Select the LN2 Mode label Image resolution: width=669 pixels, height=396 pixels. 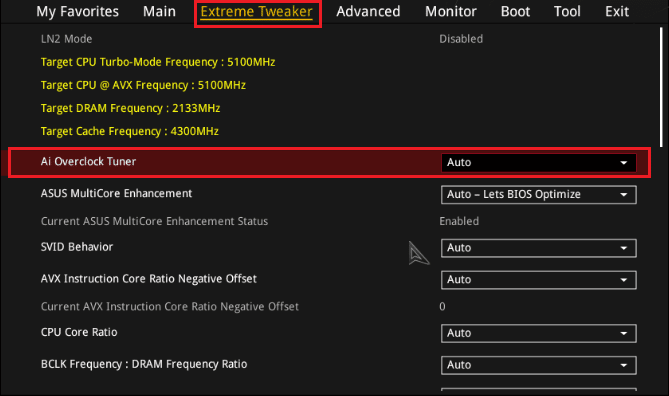click(x=66, y=39)
